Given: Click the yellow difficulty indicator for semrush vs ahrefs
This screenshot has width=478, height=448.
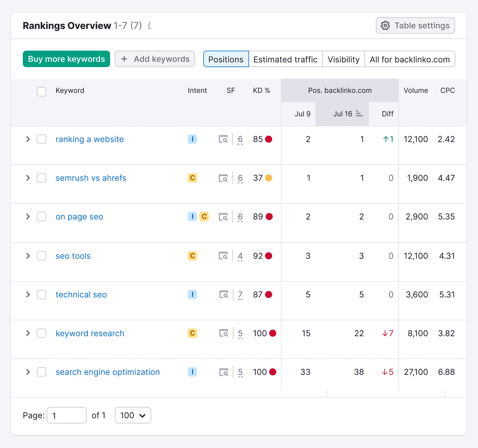Looking at the screenshot, I should [269, 178].
